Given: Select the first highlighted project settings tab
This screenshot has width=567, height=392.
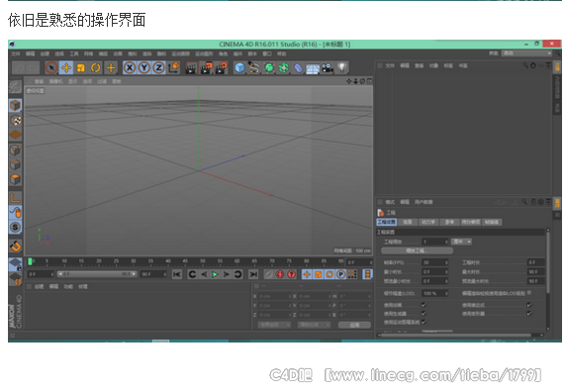Looking at the screenshot, I should 387,222.
